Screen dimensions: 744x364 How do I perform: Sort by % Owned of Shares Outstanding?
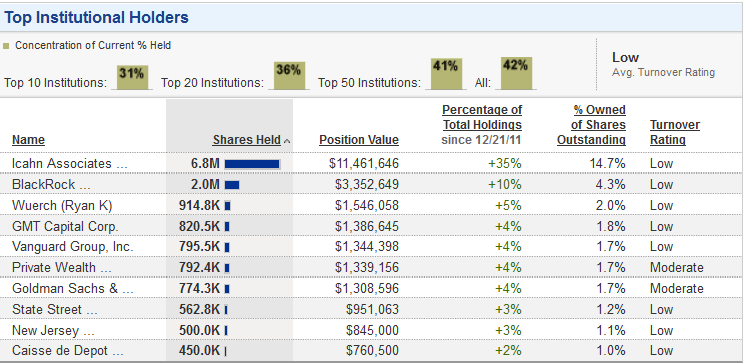591,125
